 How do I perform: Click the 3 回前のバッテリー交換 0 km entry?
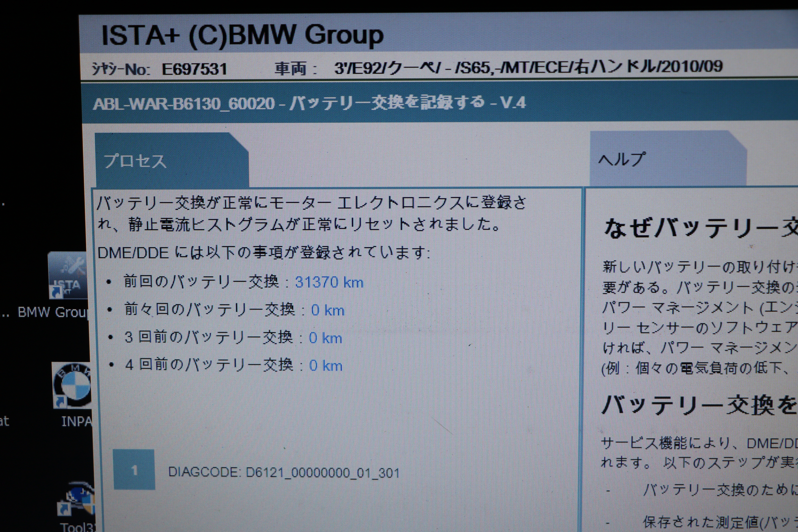(233, 338)
